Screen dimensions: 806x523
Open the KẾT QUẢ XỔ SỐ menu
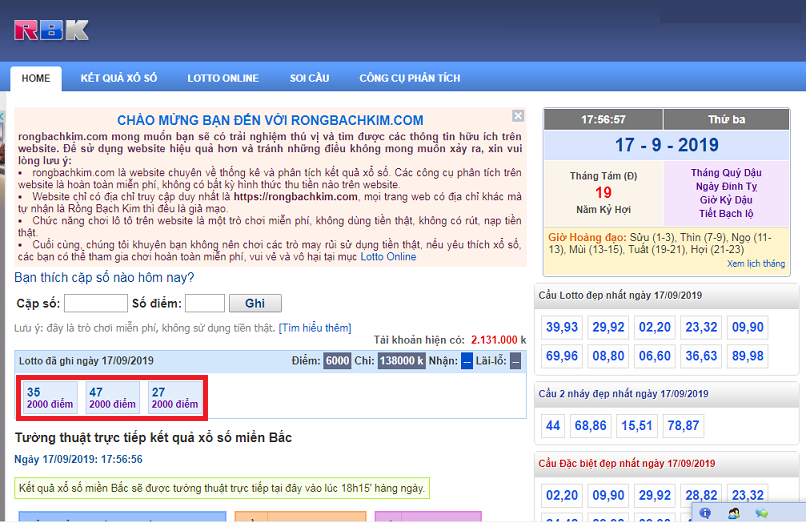tap(119, 78)
